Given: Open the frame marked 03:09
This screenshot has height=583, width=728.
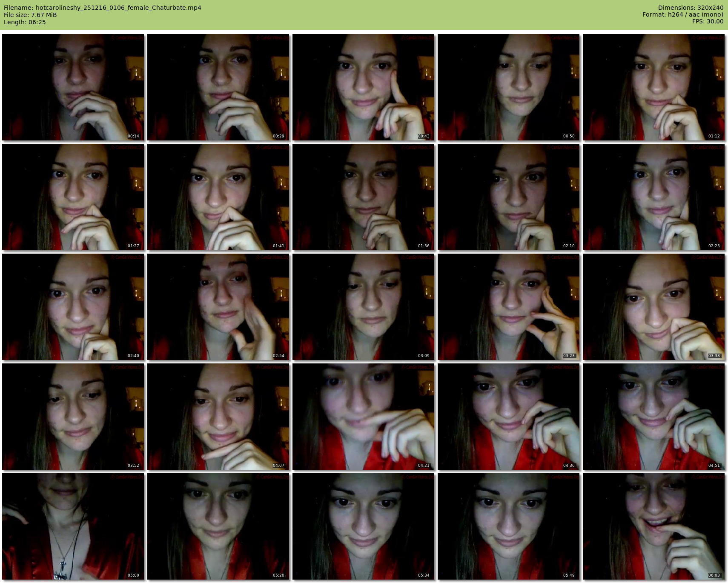Looking at the screenshot, I should [x=364, y=307].
